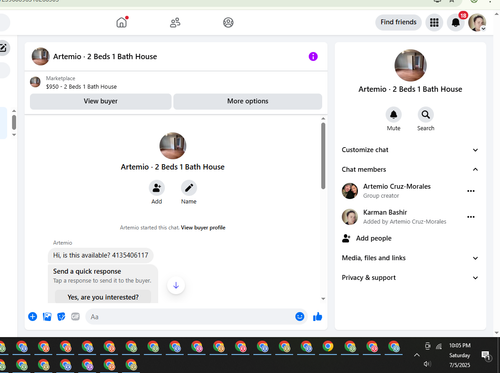
Task: Expand Media, files and links section
Action: [410, 258]
